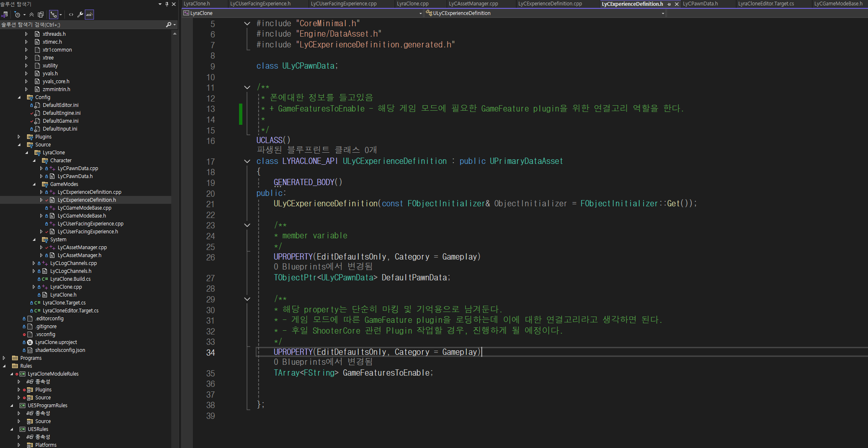Open Properties with the wrench icon
The width and height of the screenshot is (868, 448).
(80, 15)
